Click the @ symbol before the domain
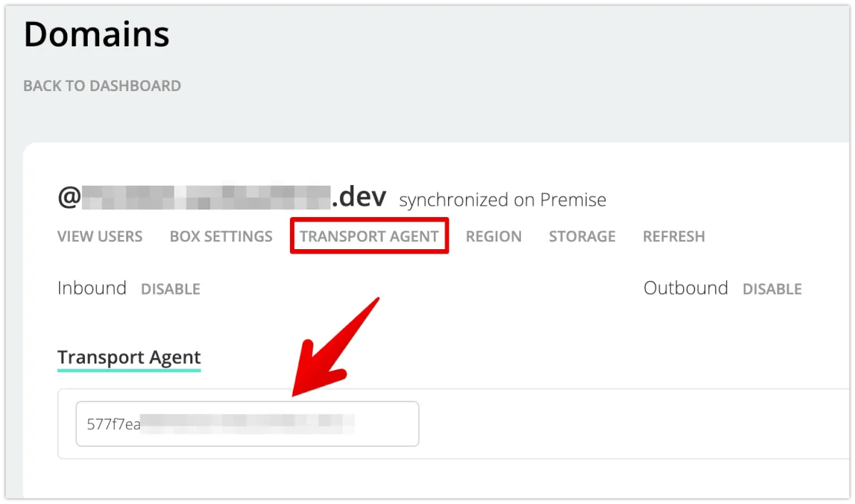This screenshot has height=504, width=855. tap(69, 198)
